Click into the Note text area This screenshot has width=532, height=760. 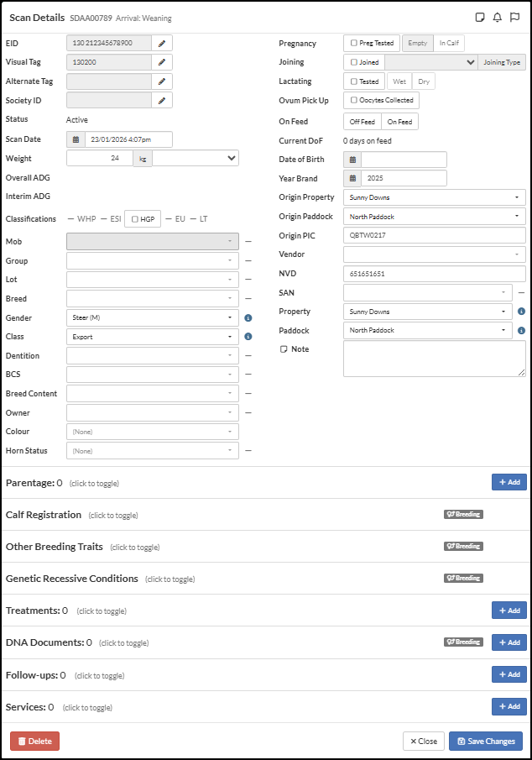(x=434, y=359)
